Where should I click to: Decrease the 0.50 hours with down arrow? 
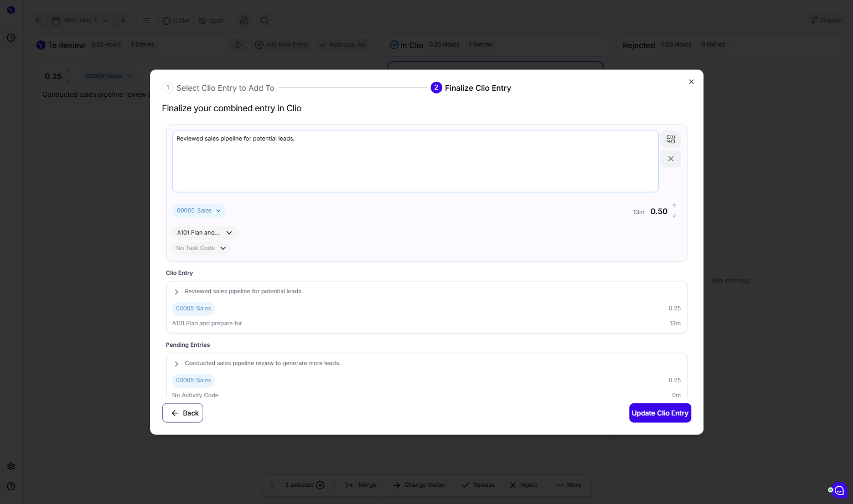tap(674, 216)
